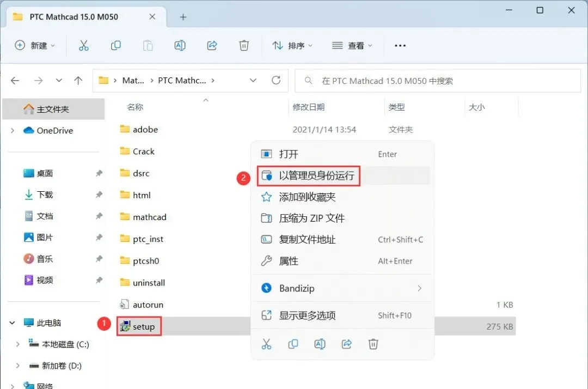Unpin 桌面 using its pin icon

tap(99, 173)
